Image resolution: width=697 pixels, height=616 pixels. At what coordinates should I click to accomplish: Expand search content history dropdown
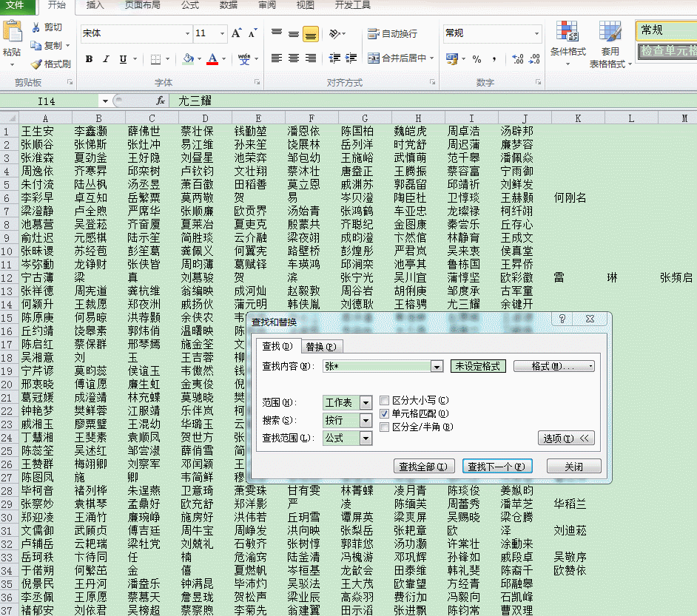click(x=437, y=366)
